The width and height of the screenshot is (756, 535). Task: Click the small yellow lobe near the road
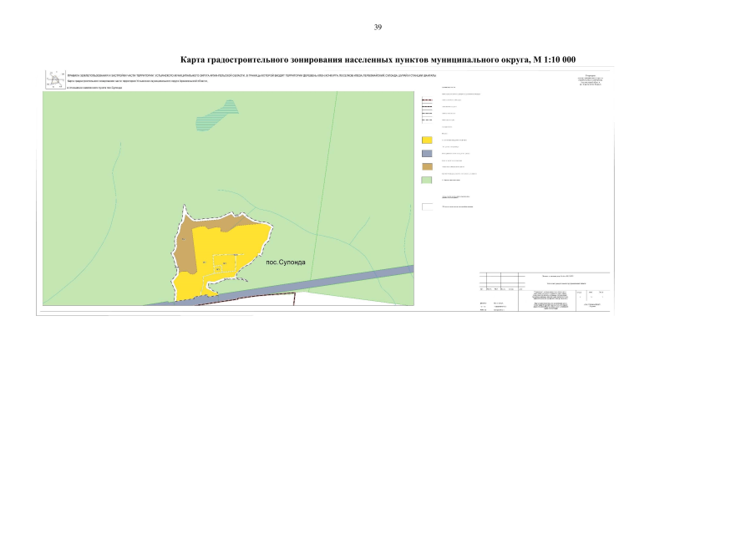coord(193,286)
